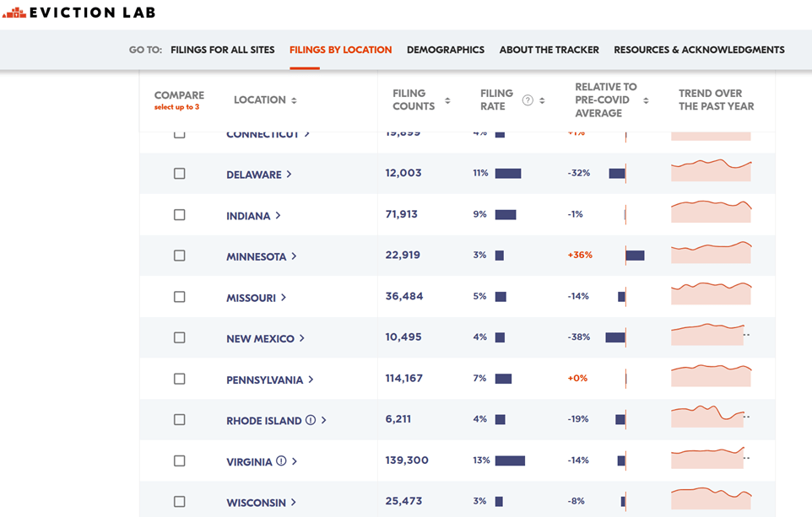Image resolution: width=812 pixels, height=517 pixels.
Task: Sort by Relative to Pre-COVID Average arrows
Action: coord(646,100)
